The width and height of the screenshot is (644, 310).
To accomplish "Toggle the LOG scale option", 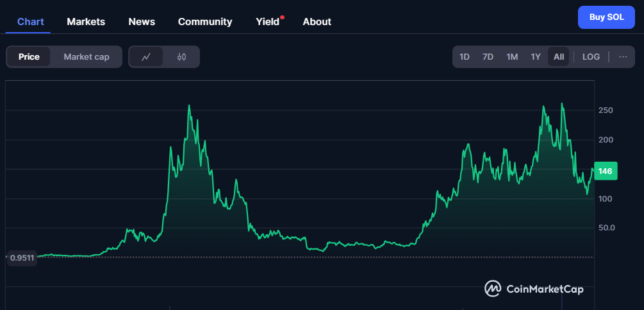I will pyautogui.click(x=591, y=56).
